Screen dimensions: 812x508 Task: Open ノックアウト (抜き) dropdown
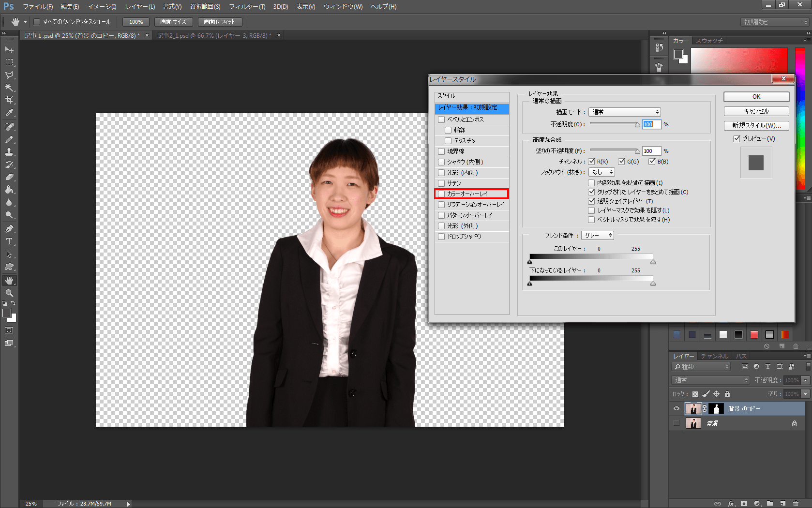click(x=602, y=172)
